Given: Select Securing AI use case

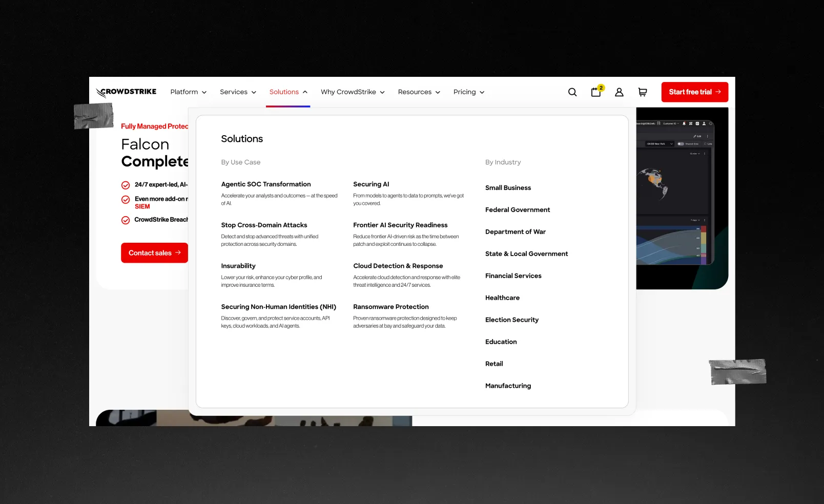Looking at the screenshot, I should click(x=371, y=184).
